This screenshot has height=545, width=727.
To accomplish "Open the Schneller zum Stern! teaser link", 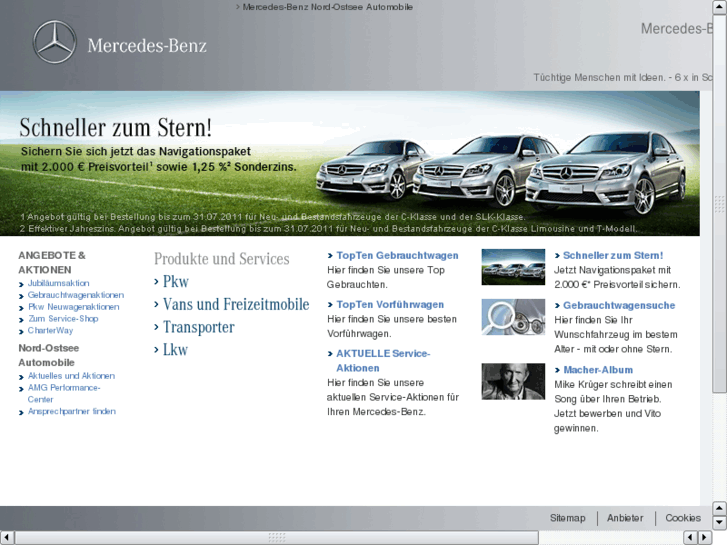I will click(613, 256).
